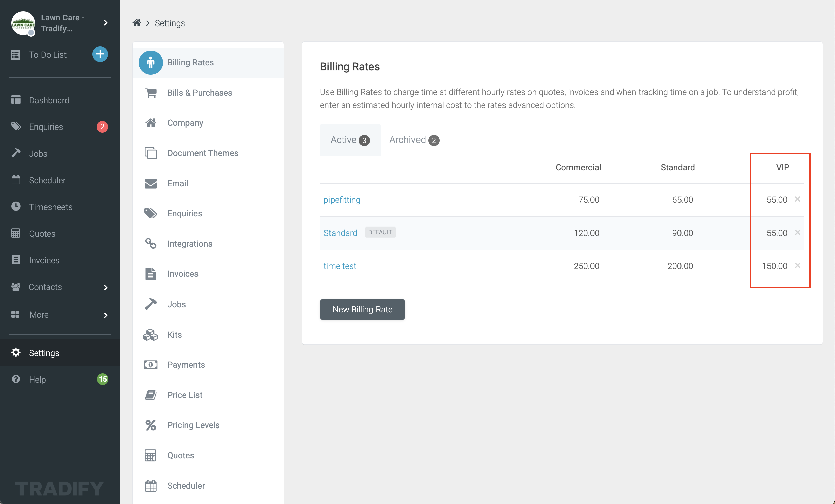
Task: Click time test VIP value 150.00
Action: [x=774, y=266]
